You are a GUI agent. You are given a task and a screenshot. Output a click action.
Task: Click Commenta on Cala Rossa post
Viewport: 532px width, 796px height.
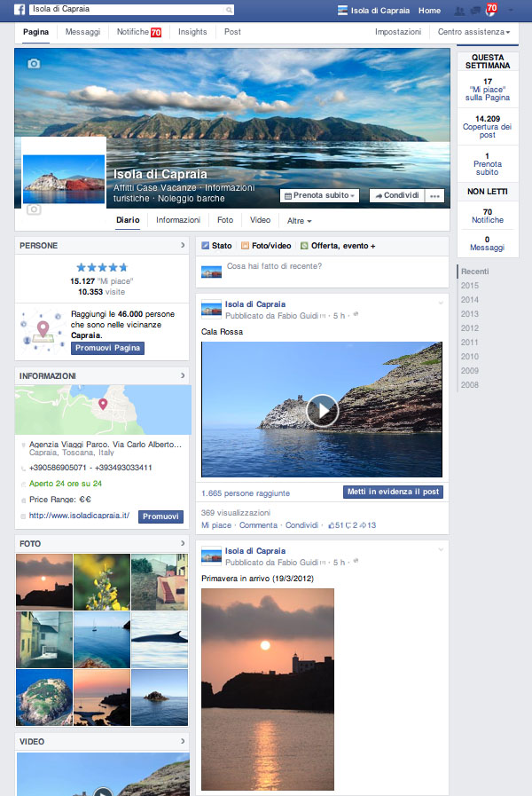pyautogui.click(x=258, y=525)
